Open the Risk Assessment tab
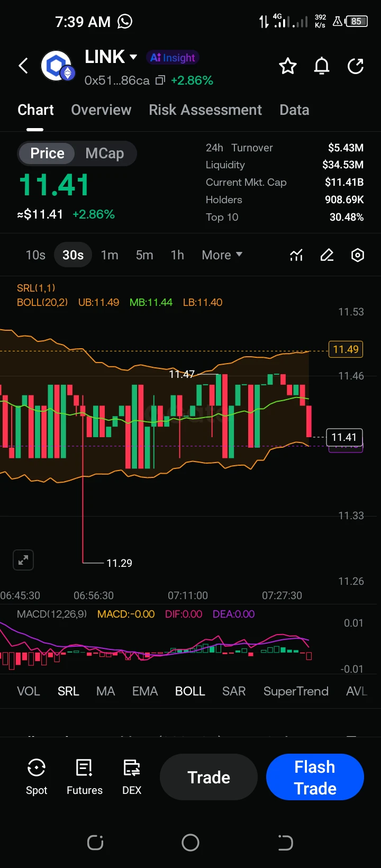 point(205,110)
